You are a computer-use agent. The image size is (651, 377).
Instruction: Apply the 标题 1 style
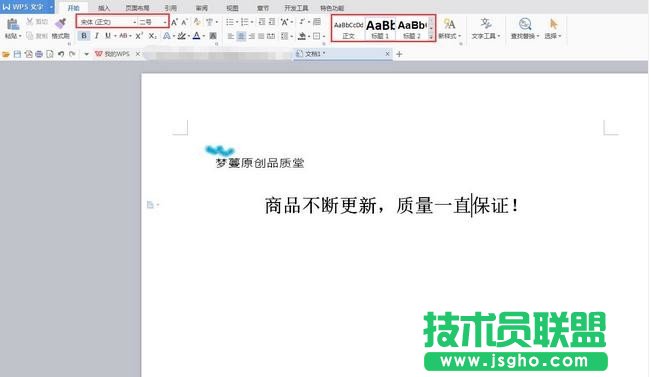click(x=380, y=29)
